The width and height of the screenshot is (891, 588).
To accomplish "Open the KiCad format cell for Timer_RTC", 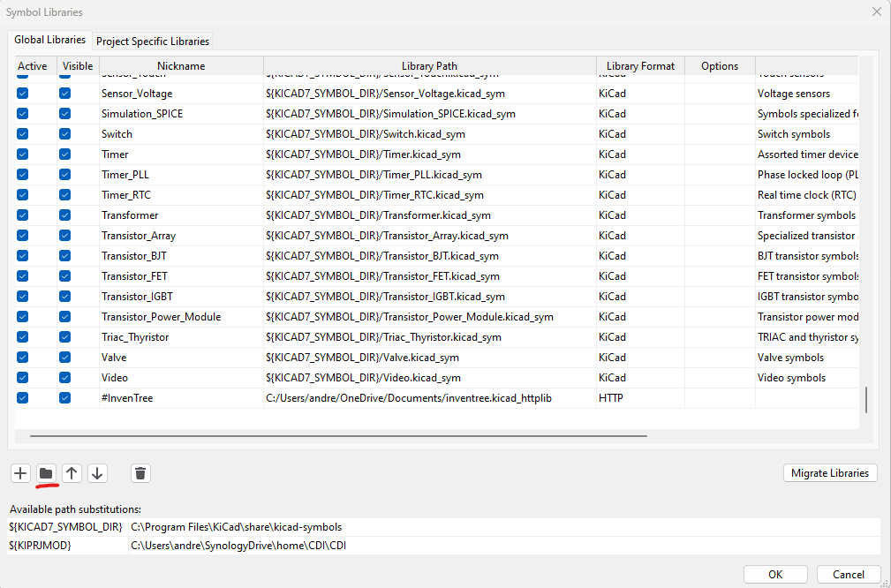I will click(640, 195).
